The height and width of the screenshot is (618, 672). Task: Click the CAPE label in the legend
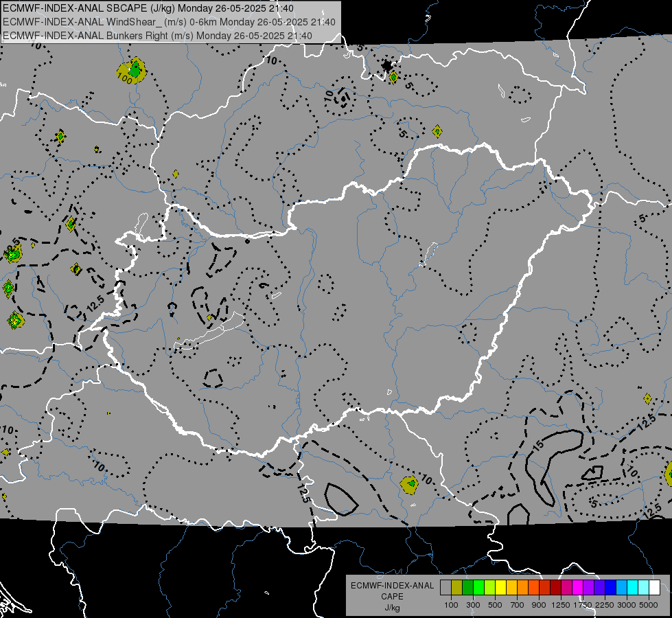coord(392,597)
